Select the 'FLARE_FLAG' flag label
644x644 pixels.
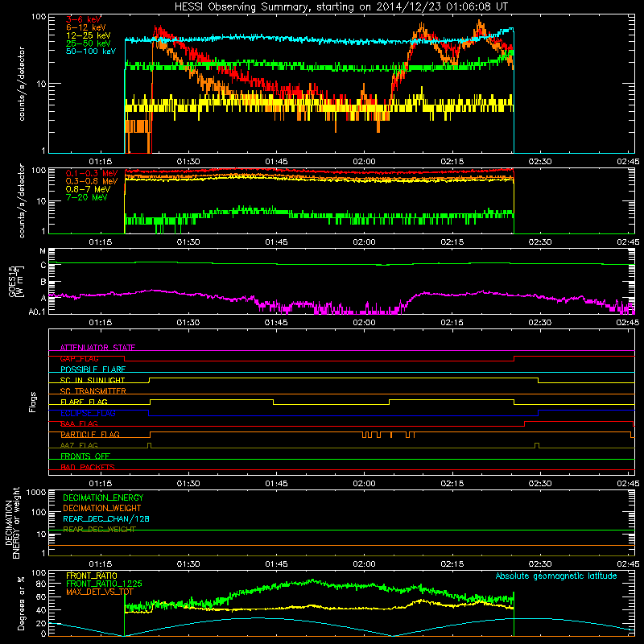(x=84, y=402)
